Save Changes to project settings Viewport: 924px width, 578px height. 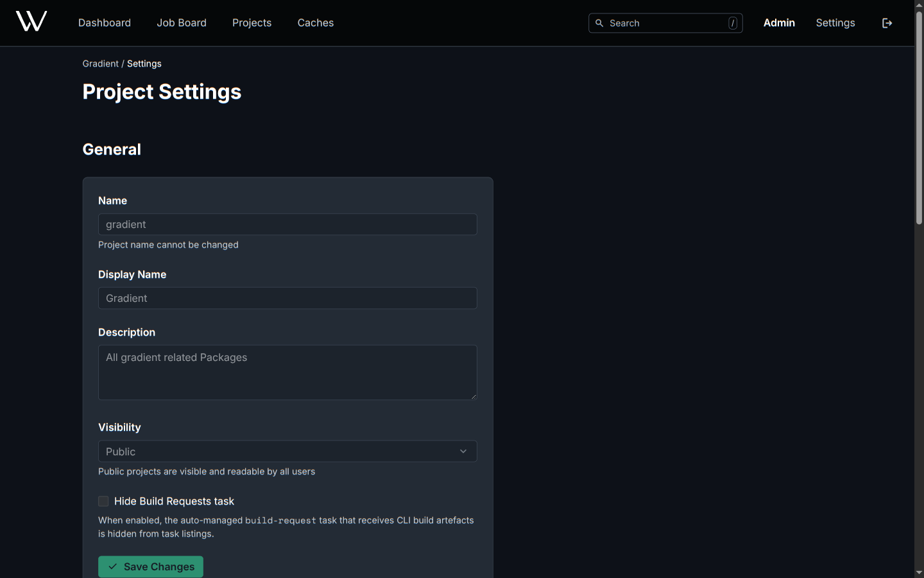coord(151,566)
